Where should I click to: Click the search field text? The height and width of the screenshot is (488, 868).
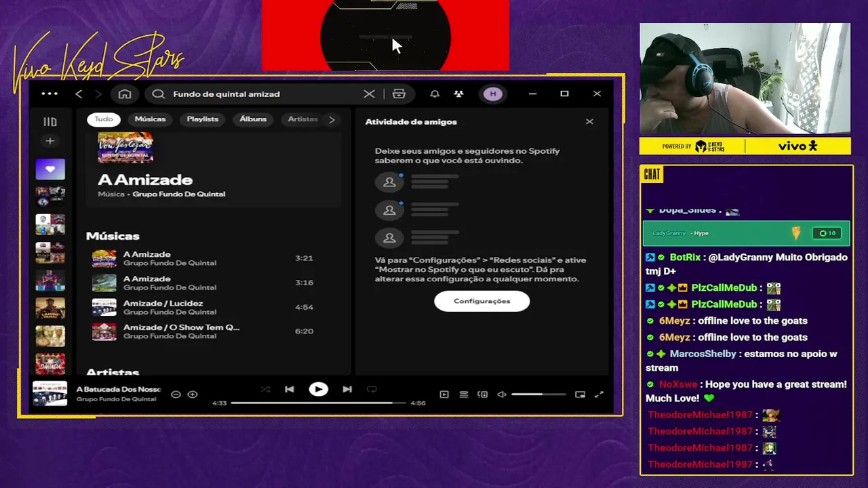click(x=226, y=94)
